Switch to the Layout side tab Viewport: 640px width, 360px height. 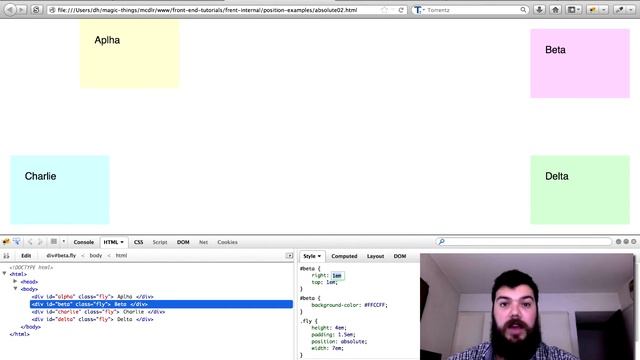pos(375,256)
